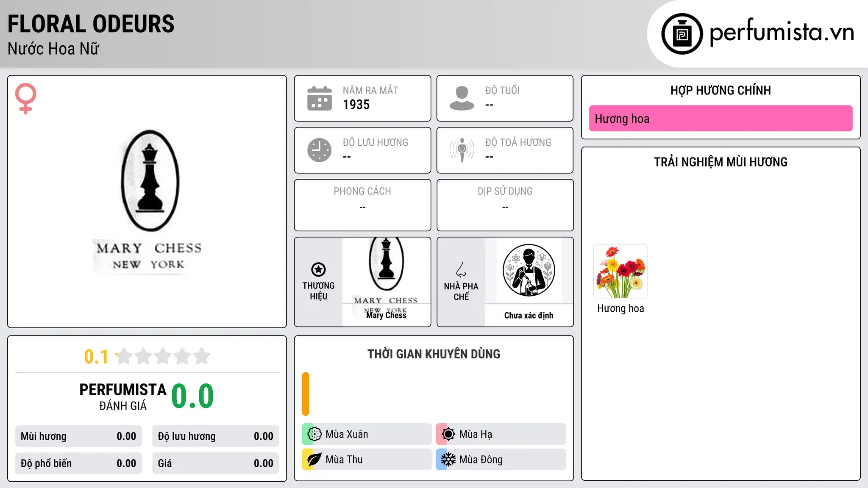
Task: Click the FLORAL ODEURS title
Action: click(91, 24)
